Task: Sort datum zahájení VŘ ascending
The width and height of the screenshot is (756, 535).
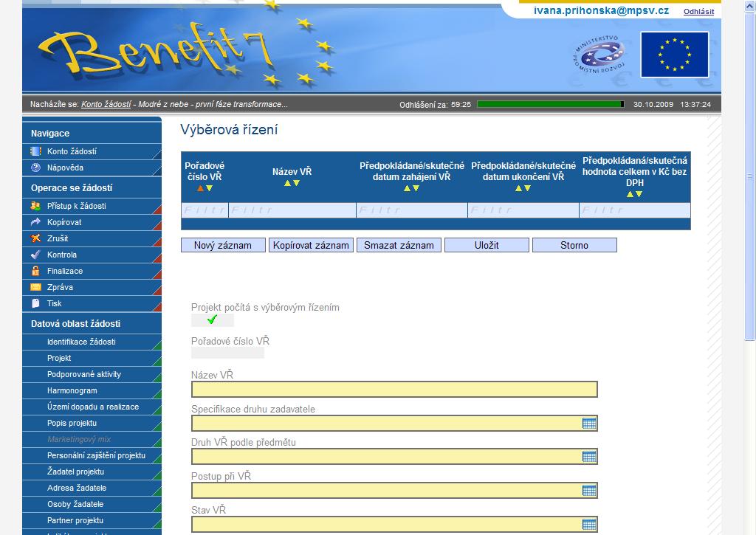Action: 408,188
